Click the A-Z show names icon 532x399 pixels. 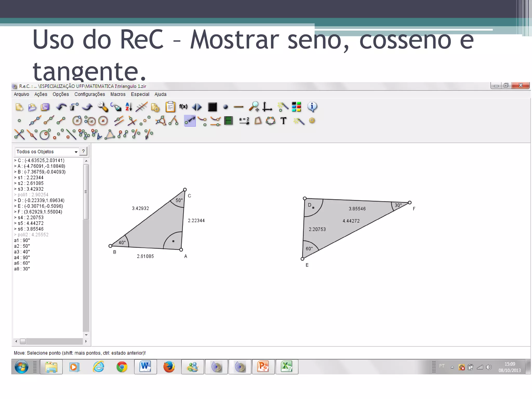pyautogui.click(x=129, y=107)
